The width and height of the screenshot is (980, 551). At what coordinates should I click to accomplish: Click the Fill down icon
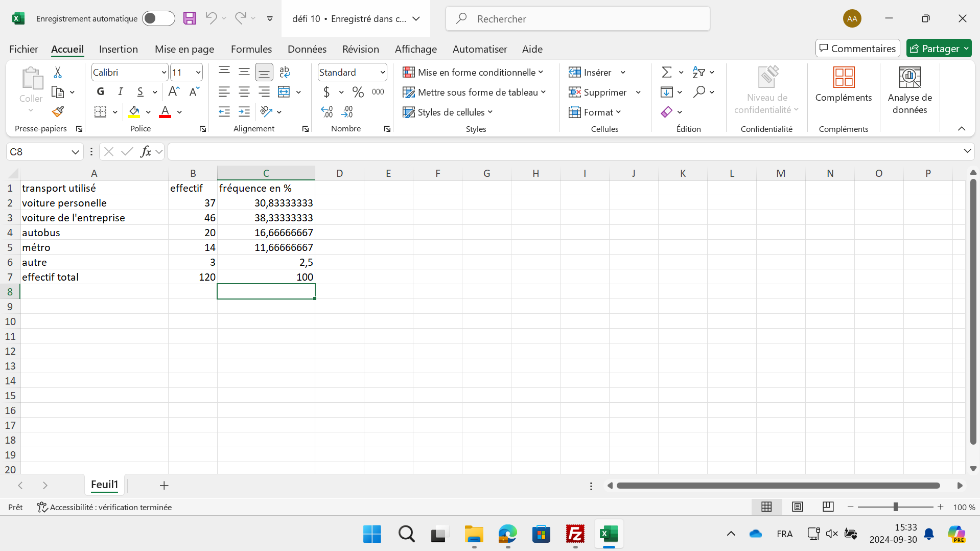(667, 92)
